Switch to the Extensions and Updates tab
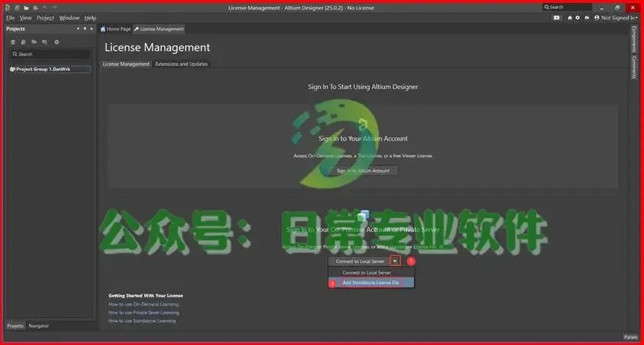This screenshot has width=644, height=345. tap(181, 64)
